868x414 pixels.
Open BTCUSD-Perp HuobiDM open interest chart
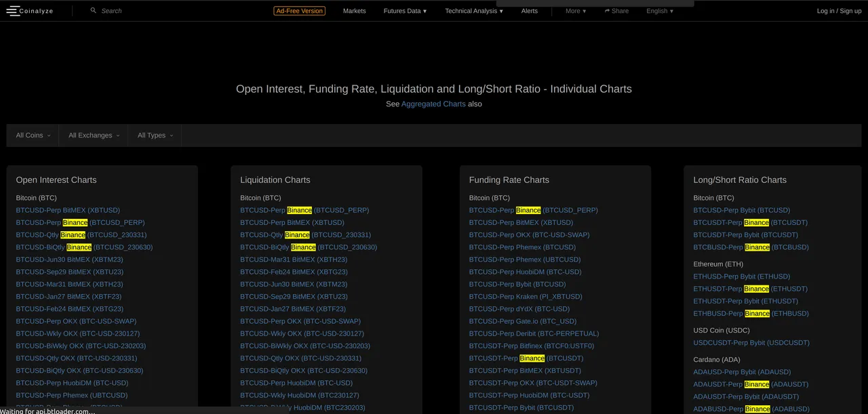pos(72,383)
